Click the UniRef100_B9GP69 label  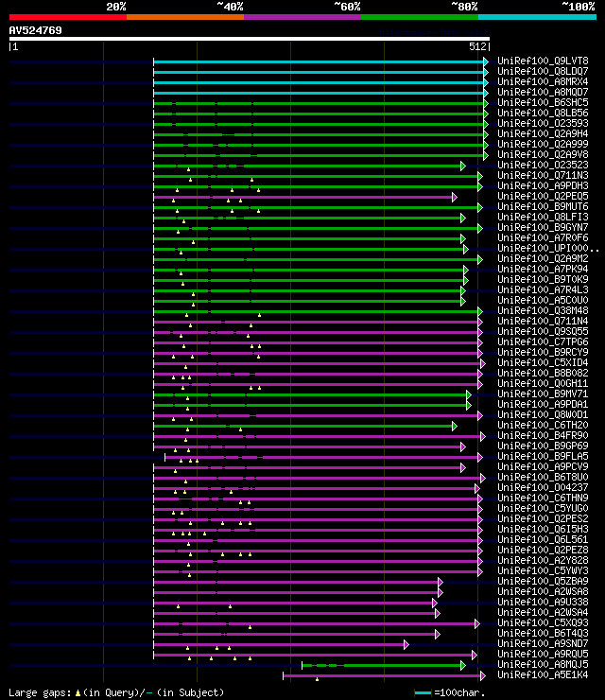[x=543, y=446]
